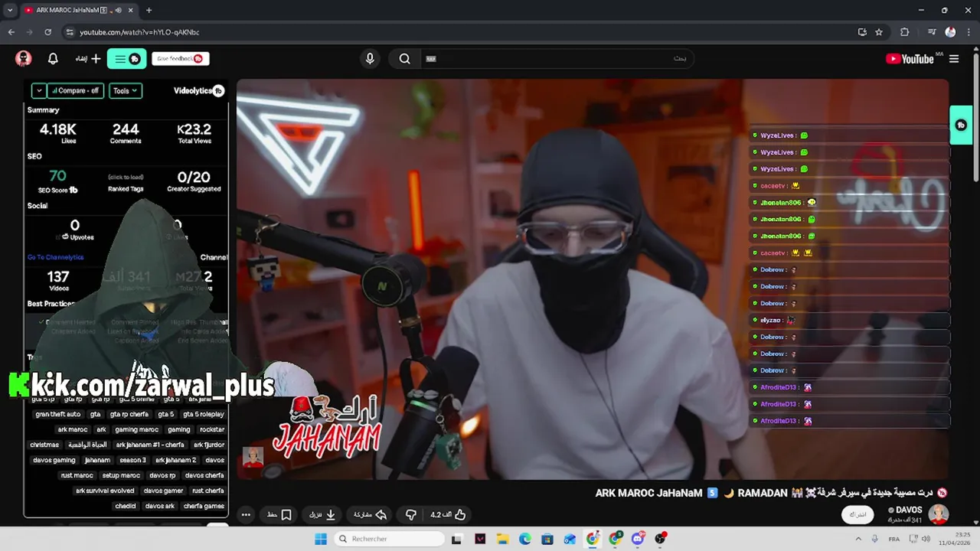Click the browser address bar URL

[140, 32]
